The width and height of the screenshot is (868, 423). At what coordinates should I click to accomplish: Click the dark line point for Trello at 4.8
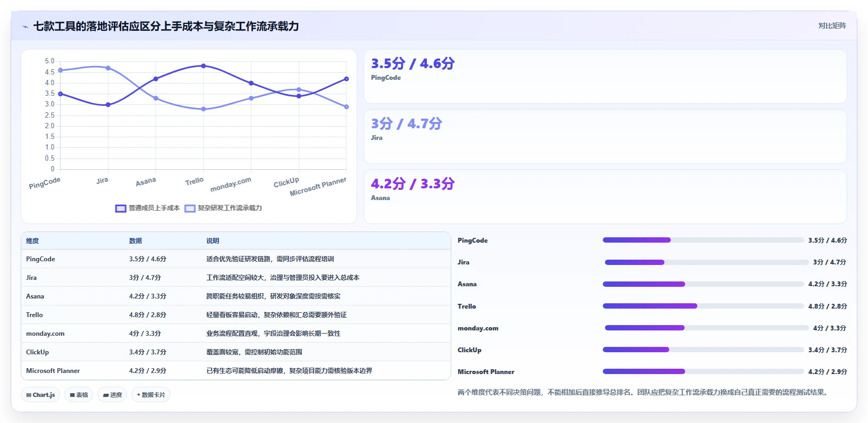204,66
